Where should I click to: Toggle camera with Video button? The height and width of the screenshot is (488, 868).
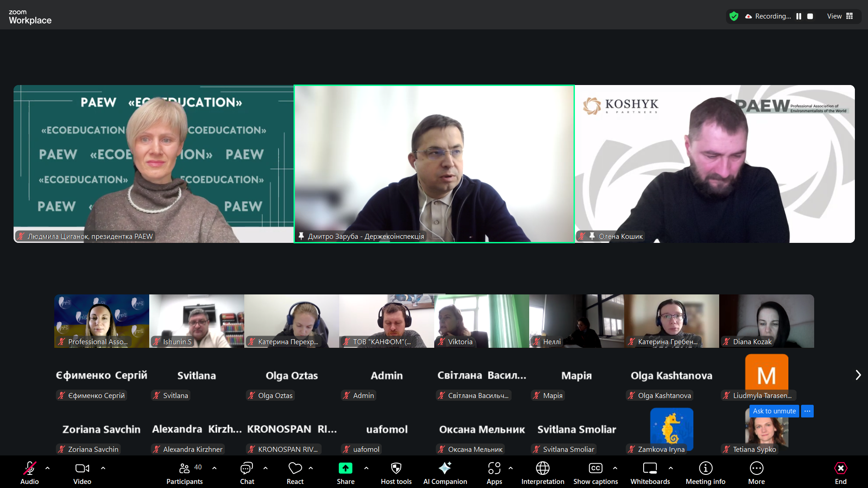pos(82,473)
